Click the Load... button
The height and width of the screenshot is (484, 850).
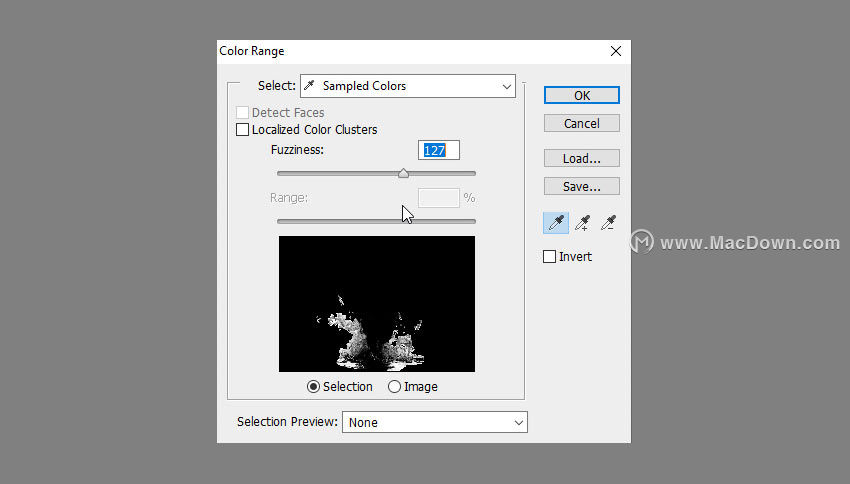coord(582,158)
